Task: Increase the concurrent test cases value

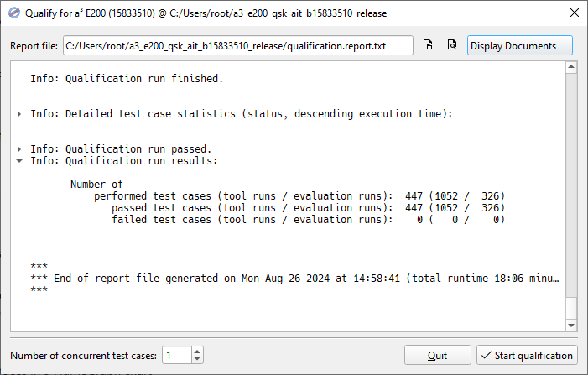Action: click(197, 351)
